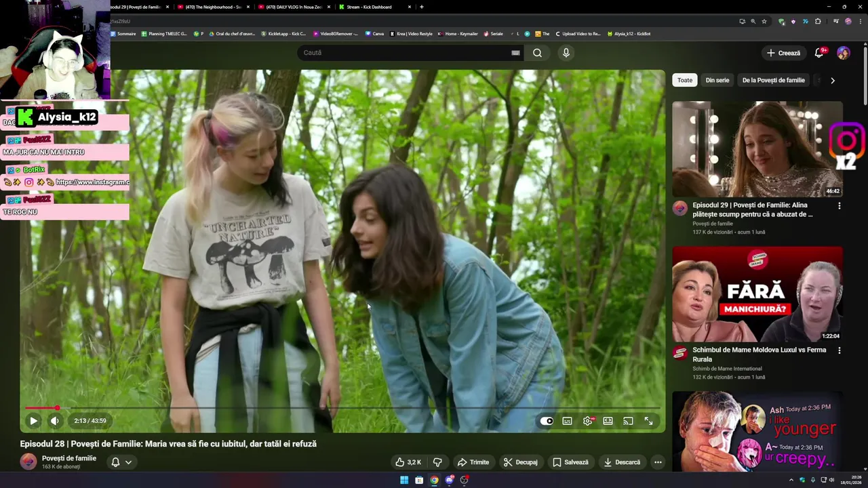The width and height of the screenshot is (868, 488).
Task: Open account avatar menu
Action: 844,53
